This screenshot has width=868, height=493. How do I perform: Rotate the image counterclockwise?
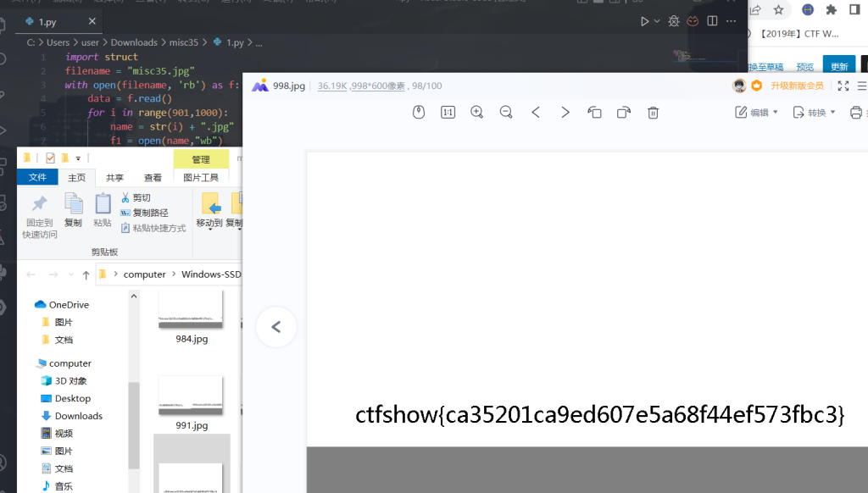pyautogui.click(x=594, y=112)
